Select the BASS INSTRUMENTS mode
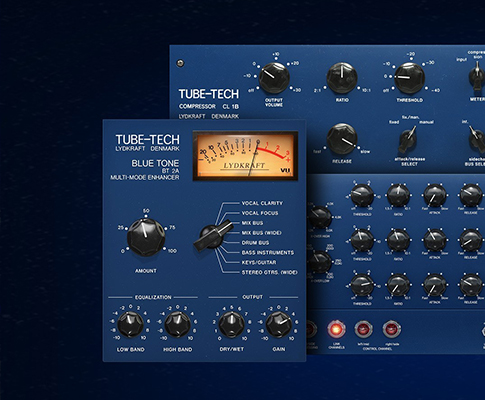This screenshot has height=400, width=485. click(x=268, y=253)
